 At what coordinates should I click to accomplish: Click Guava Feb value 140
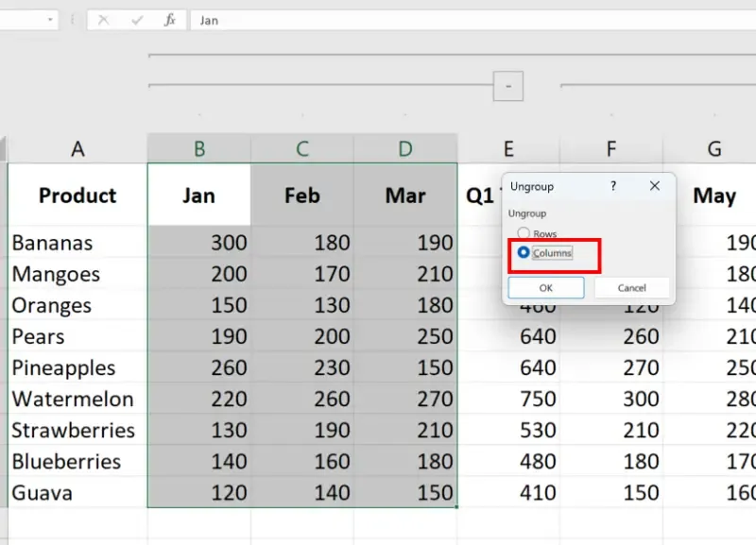302,492
